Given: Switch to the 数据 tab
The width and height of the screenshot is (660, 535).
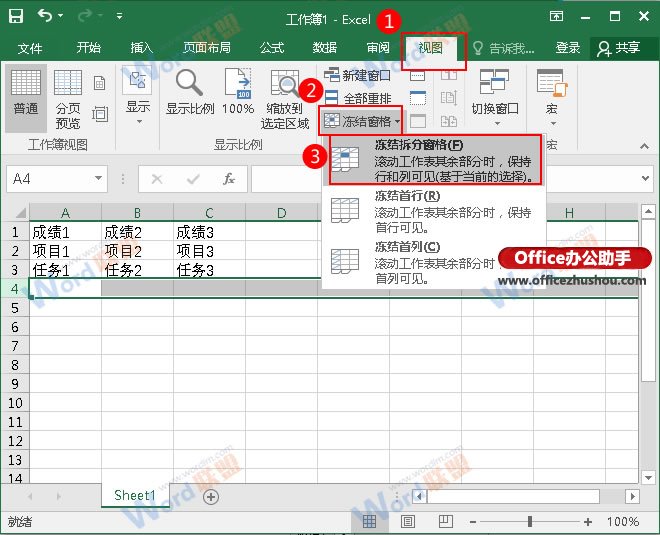Looking at the screenshot, I should 325,48.
